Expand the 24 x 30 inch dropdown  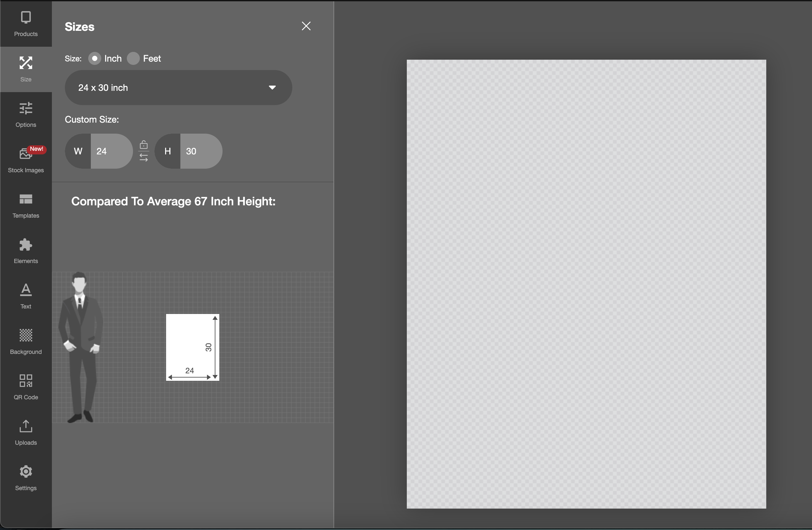tap(171, 88)
